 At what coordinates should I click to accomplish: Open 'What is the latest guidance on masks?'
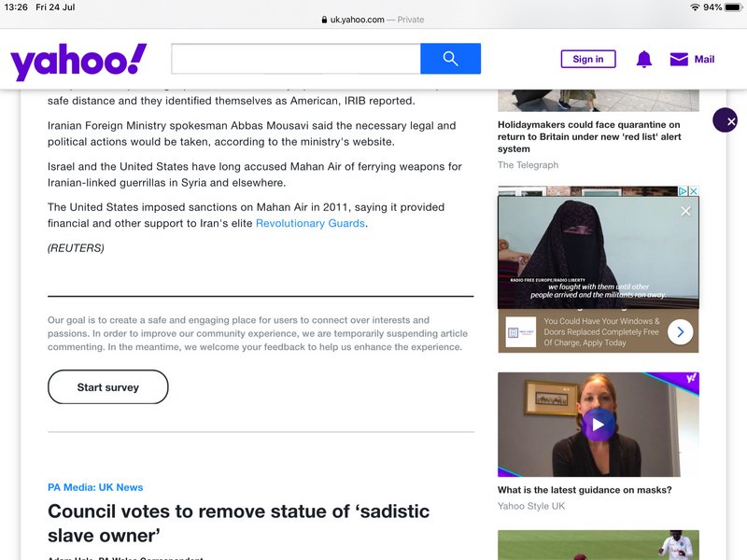click(x=585, y=490)
